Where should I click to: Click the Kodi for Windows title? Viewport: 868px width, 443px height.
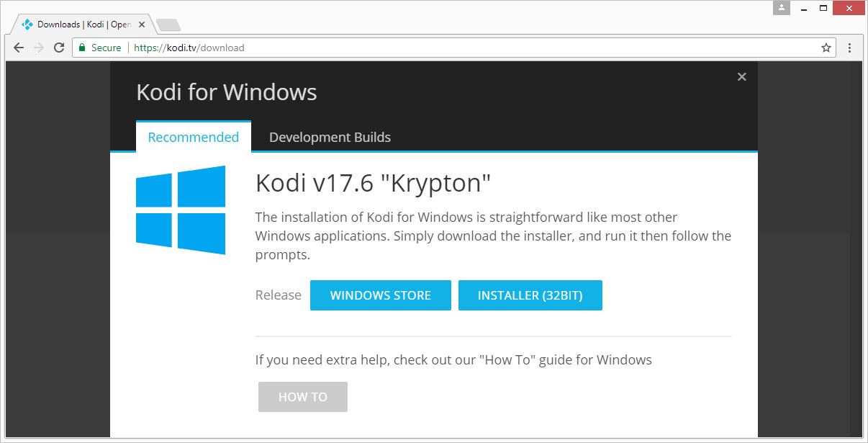227,92
